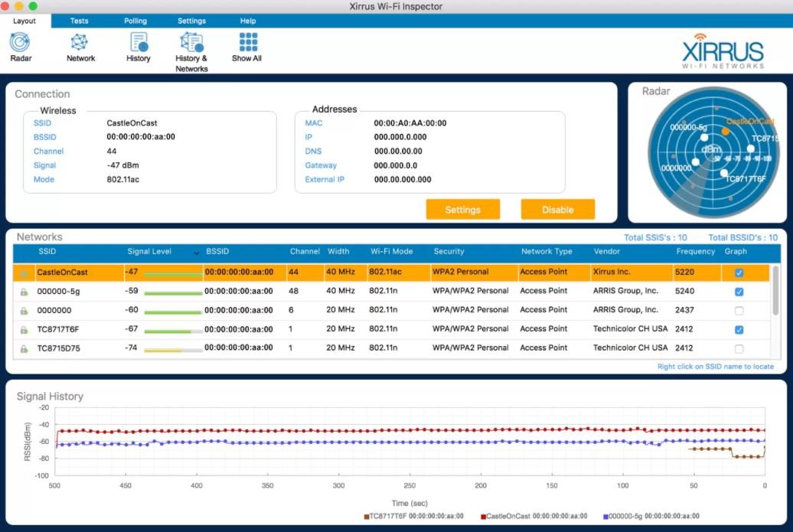Enable Graph checkbox for 0000000
Image resolution: width=793 pixels, height=532 pixels.
pos(739,311)
